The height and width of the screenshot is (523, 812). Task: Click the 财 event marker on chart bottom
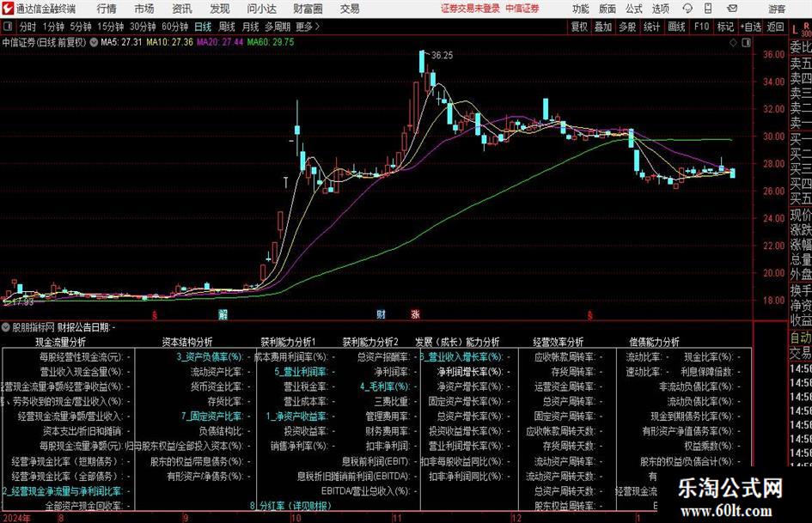point(382,314)
